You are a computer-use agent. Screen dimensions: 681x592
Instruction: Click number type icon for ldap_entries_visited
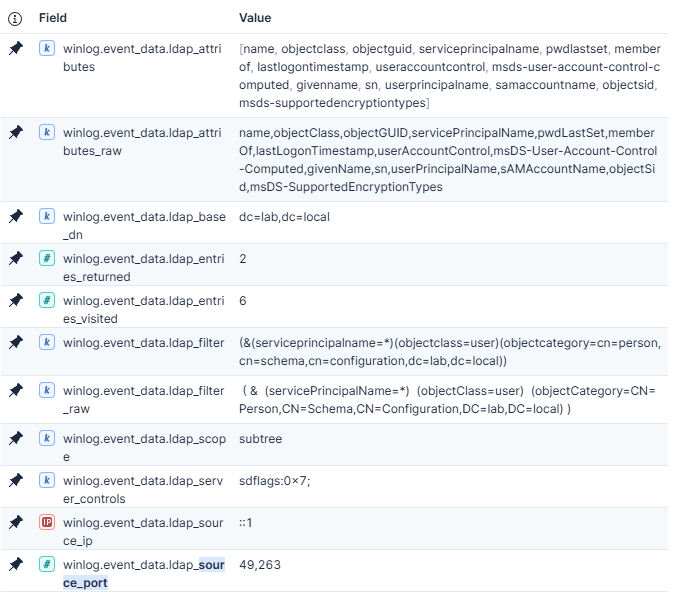point(47,300)
